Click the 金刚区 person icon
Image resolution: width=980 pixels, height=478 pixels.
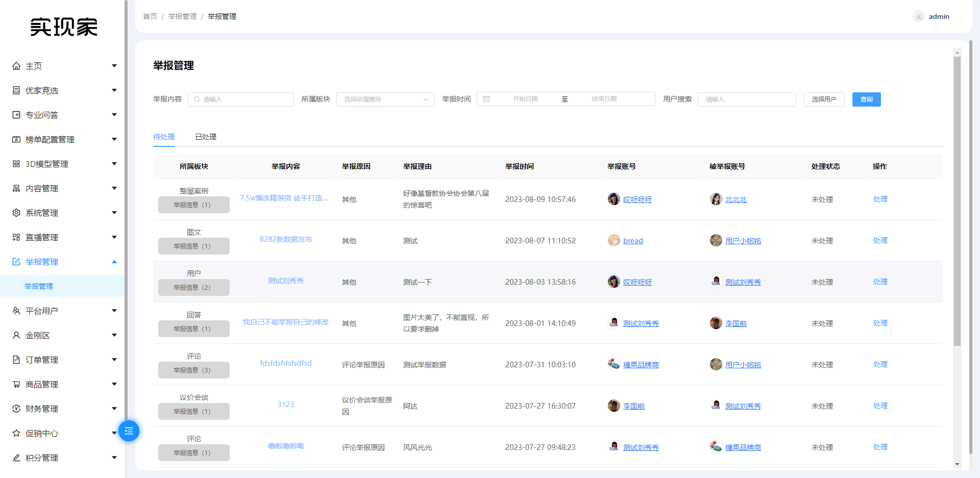coord(16,335)
